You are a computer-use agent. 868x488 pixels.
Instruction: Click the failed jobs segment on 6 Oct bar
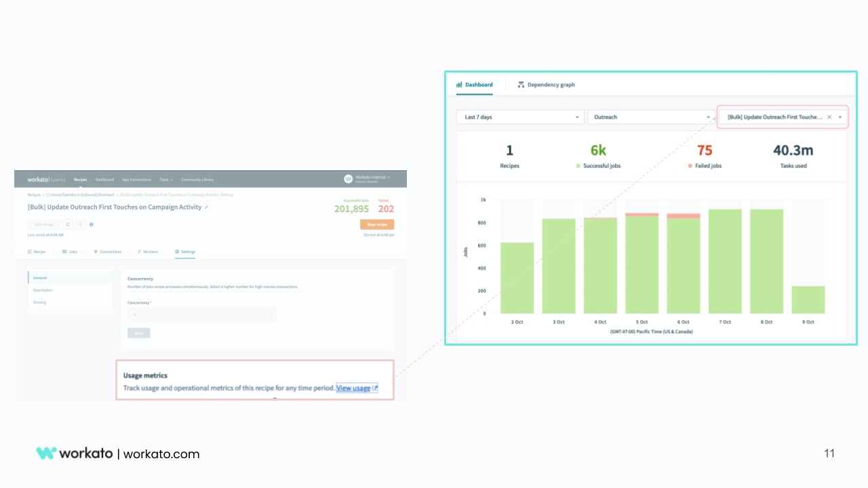click(684, 216)
